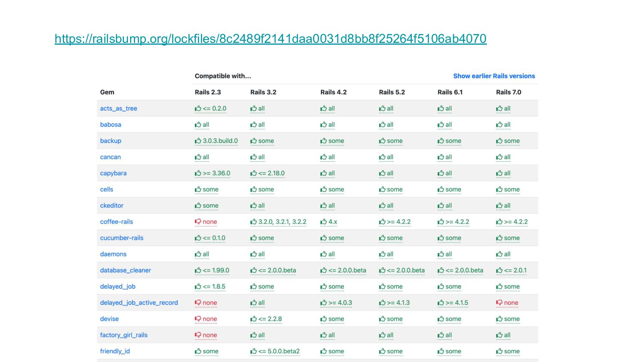Click thumbs-up icon for backup Rails 2.3
Viewport: 644px width, 362px height.
coord(198,141)
